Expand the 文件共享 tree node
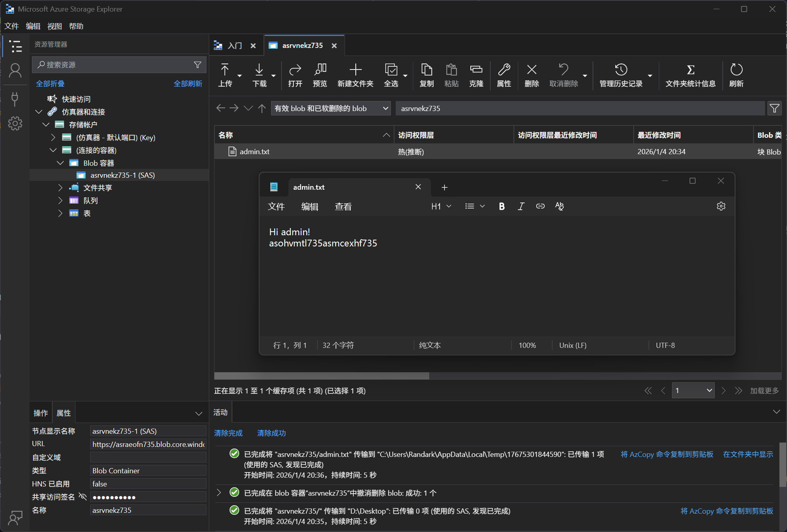 pos(60,188)
